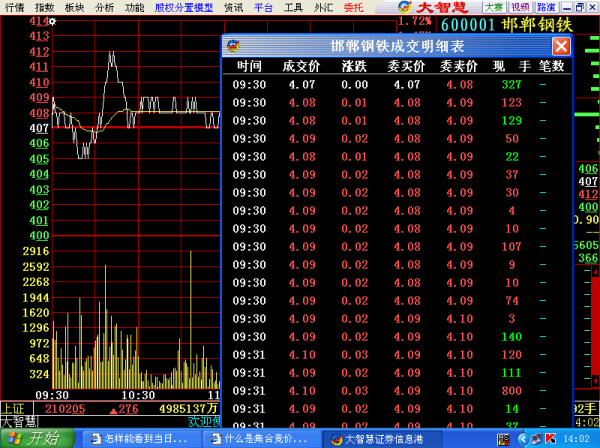Click the 324 volume axis label
600x448 pixels.
(x=39, y=374)
